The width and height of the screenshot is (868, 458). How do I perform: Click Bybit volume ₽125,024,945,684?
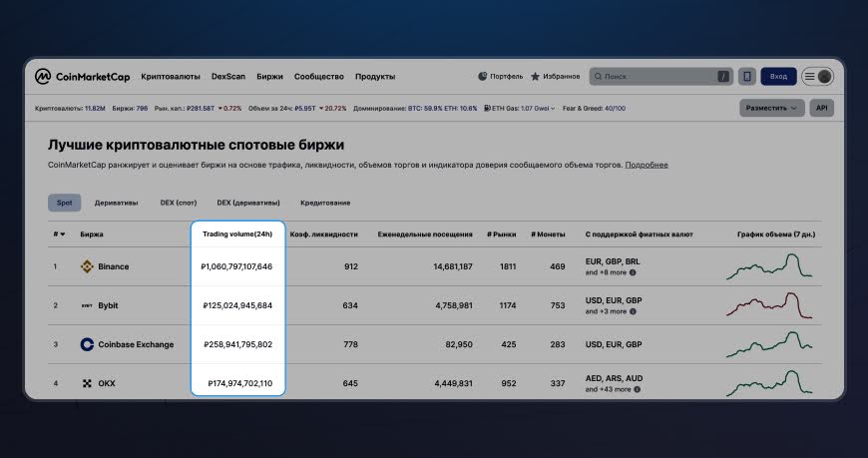coord(238,305)
